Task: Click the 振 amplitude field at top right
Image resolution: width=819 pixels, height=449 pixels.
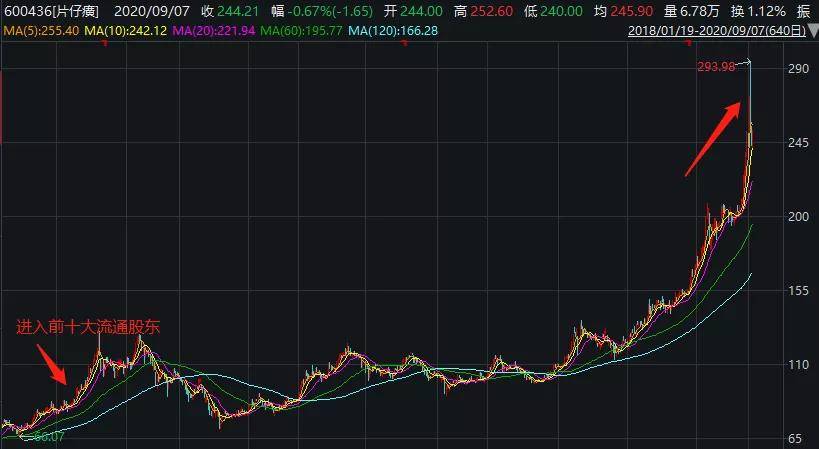Action: click(x=805, y=12)
